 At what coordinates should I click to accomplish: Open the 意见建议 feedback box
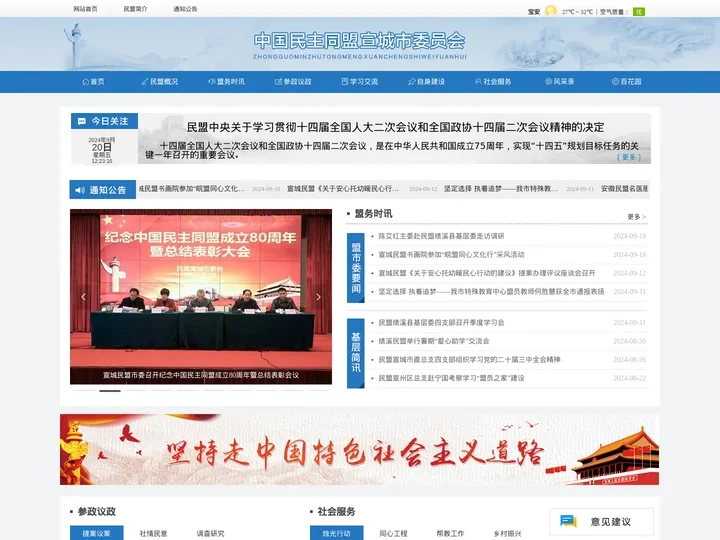click(601, 522)
